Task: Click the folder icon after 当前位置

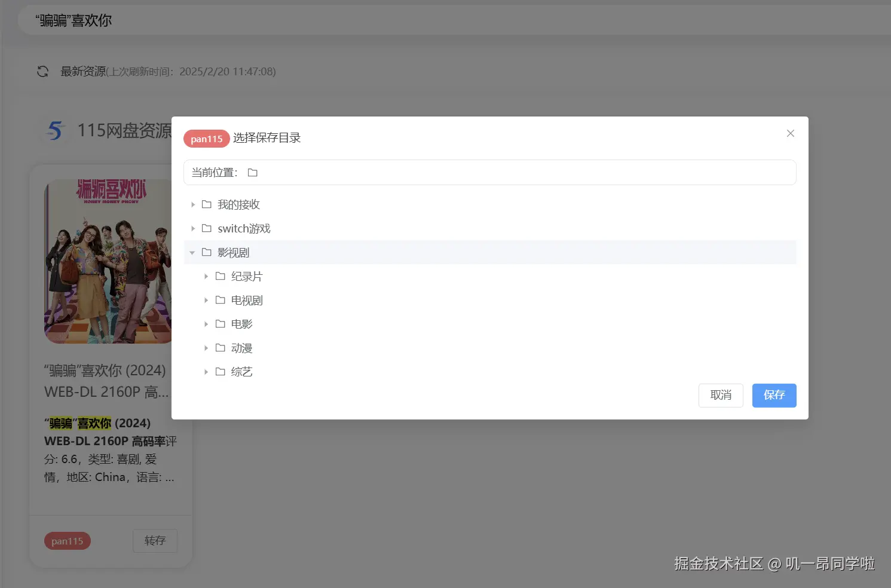Action: tap(253, 173)
